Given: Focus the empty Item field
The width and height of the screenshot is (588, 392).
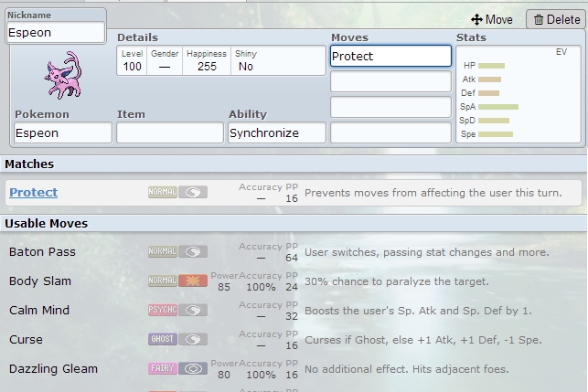Looking at the screenshot, I should pos(170,132).
